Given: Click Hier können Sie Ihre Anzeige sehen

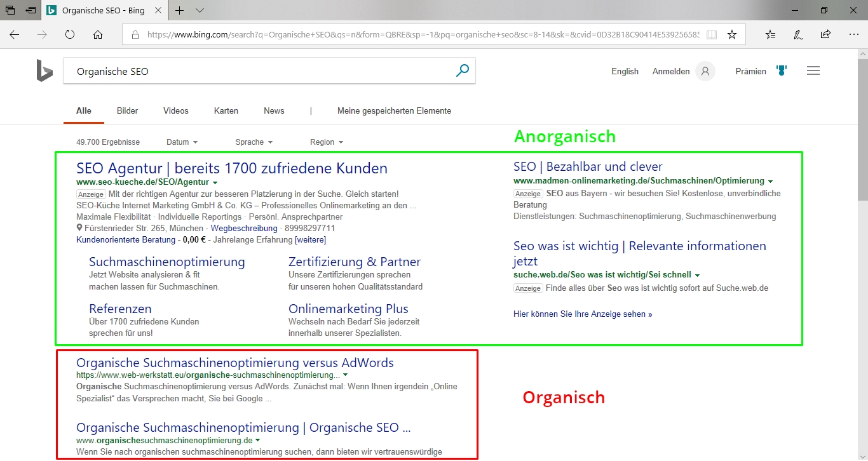Looking at the screenshot, I should (583, 314).
